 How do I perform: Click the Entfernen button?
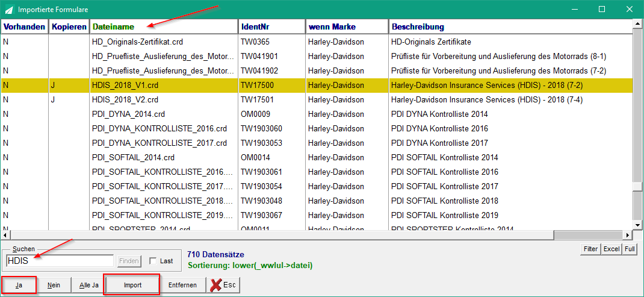click(183, 285)
